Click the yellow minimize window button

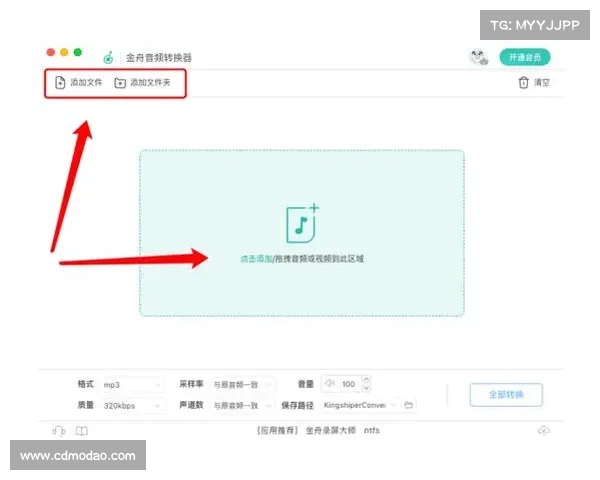(x=64, y=52)
